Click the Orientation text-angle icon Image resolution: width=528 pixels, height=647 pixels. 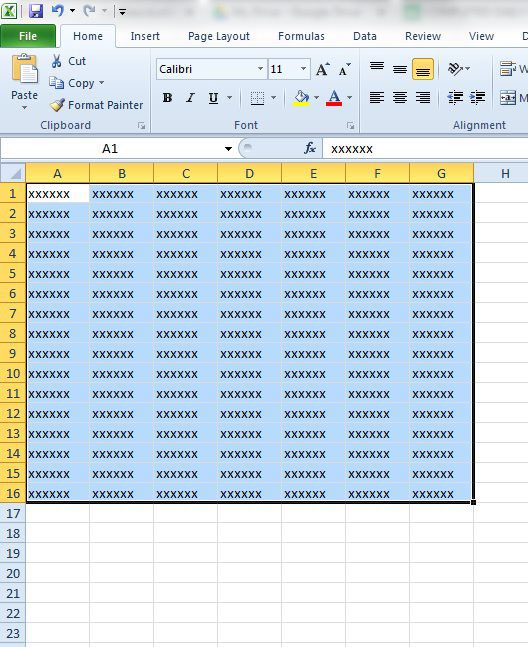point(455,68)
